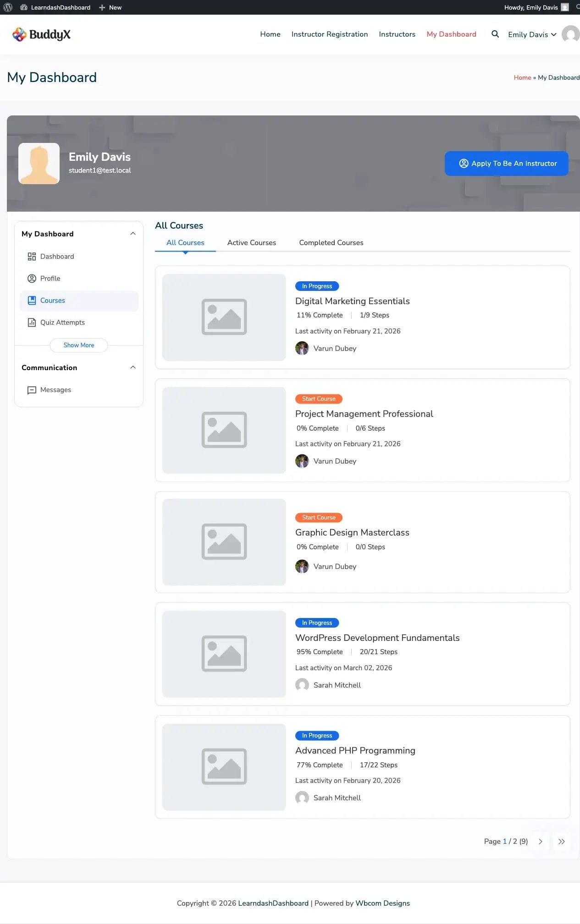Click WordPress Development Fundamentals course thumbnail
The height and width of the screenshot is (924, 580).
224,654
